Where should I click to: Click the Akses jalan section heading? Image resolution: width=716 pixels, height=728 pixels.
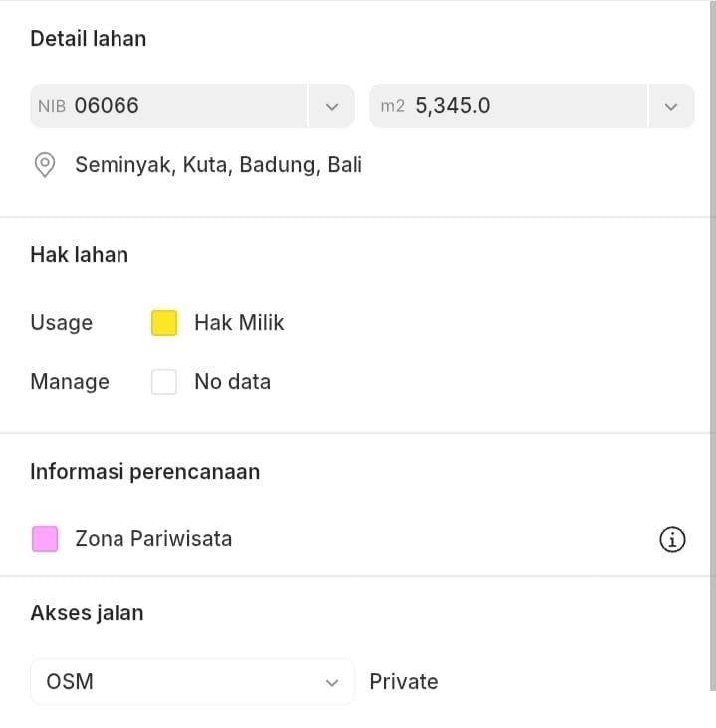87,613
